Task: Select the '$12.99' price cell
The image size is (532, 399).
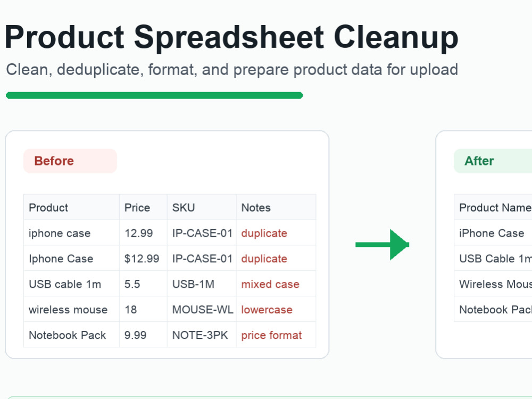Action: pos(143,259)
